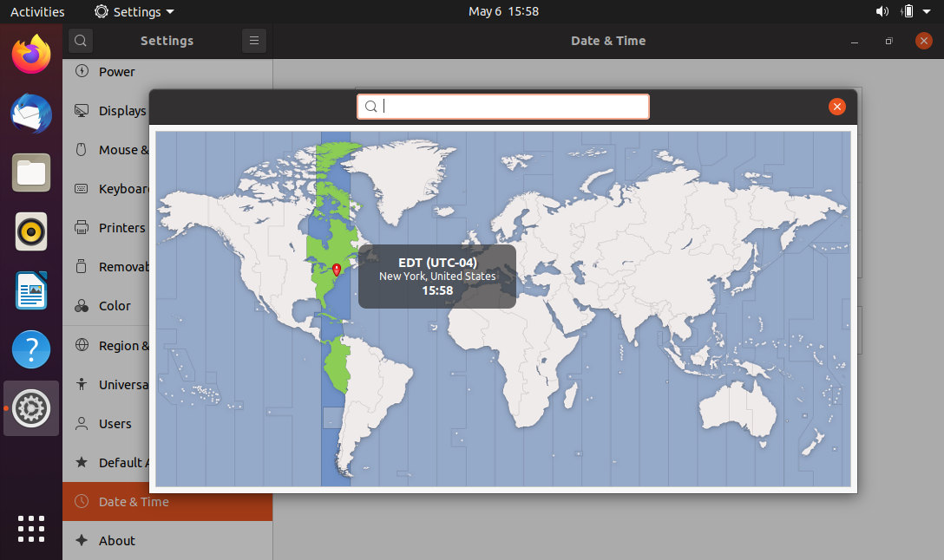
Task: Expand the Settings menu in the top bar
Action: point(133,12)
